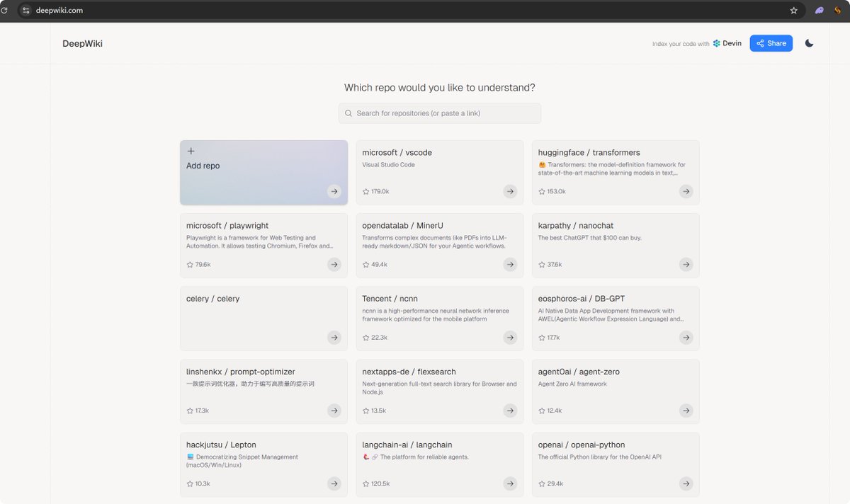The width and height of the screenshot is (850, 504).
Task: Click the arrow on Tencent / ncnn card
Action: pyautogui.click(x=510, y=338)
